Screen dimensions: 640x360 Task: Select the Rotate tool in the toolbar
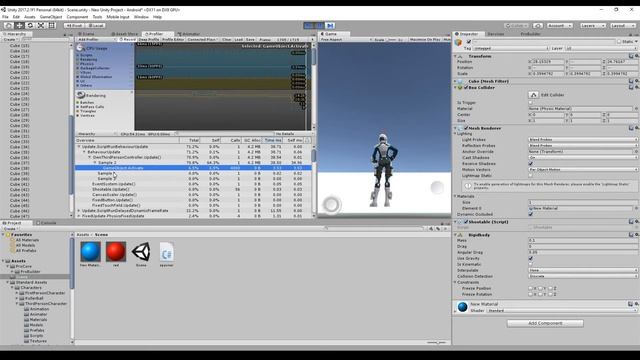[x=30, y=25]
